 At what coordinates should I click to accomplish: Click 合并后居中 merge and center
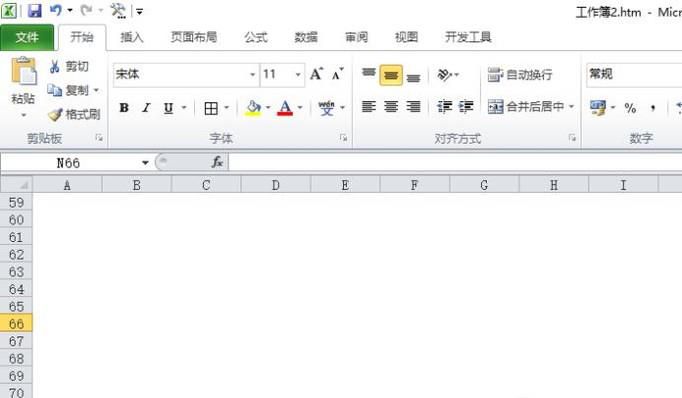tap(526, 107)
